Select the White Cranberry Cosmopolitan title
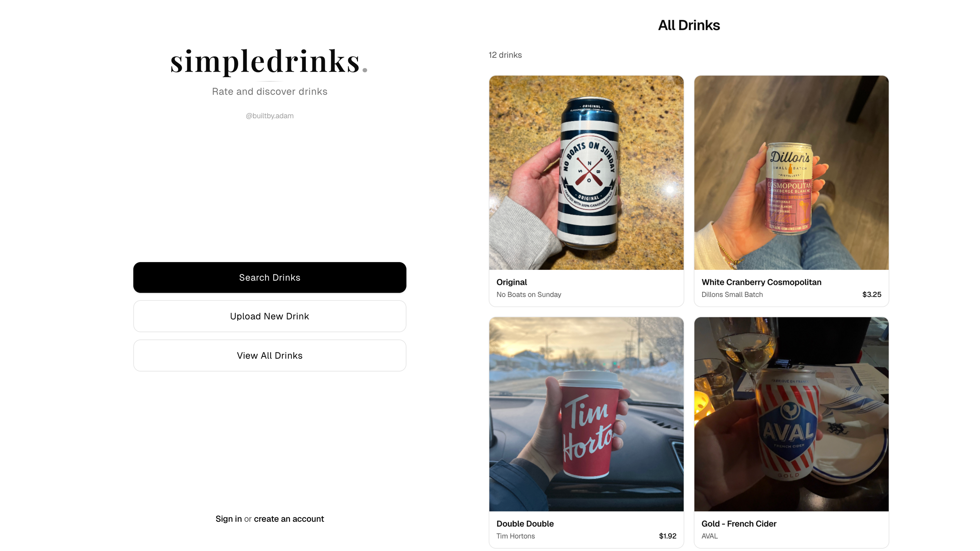Screen dimensions: 980x551 click(761, 282)
